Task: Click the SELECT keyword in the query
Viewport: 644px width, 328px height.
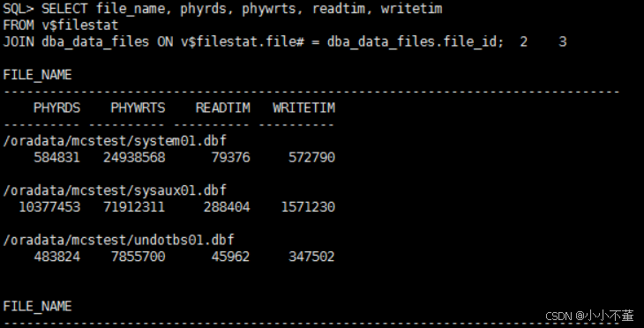Action: (x=64, y=8)
